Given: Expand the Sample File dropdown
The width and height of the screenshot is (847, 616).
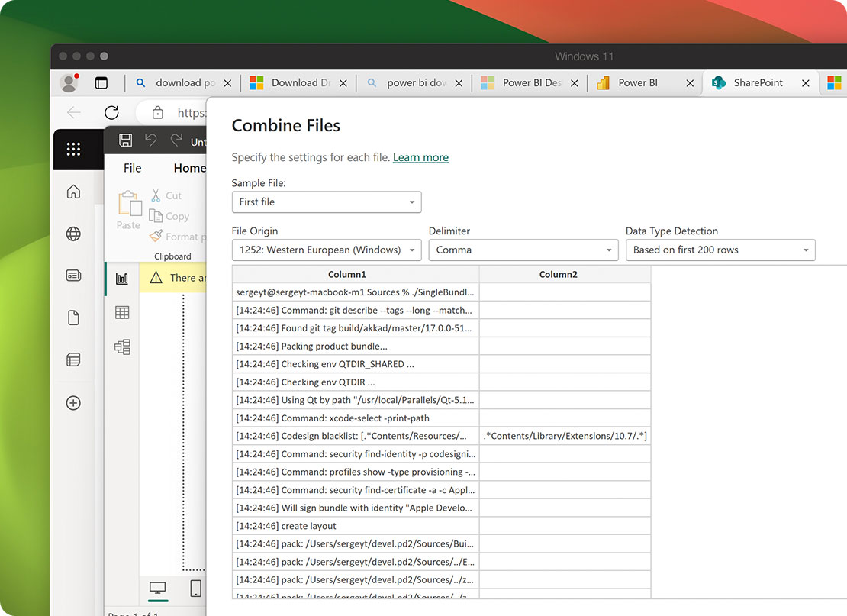Looking at the screenshot, I should click(327, 202).
